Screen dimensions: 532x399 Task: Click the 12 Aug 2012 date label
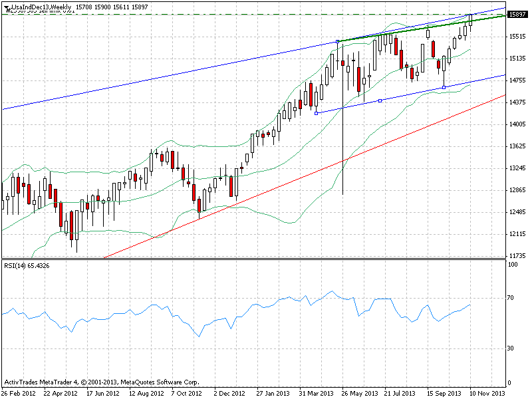coord(146,394)
